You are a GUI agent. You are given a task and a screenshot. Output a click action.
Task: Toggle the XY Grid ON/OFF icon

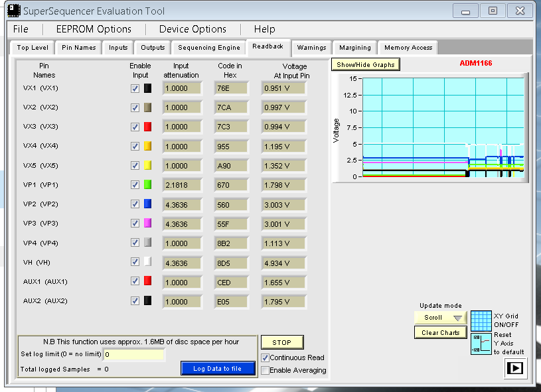(481, 320)
